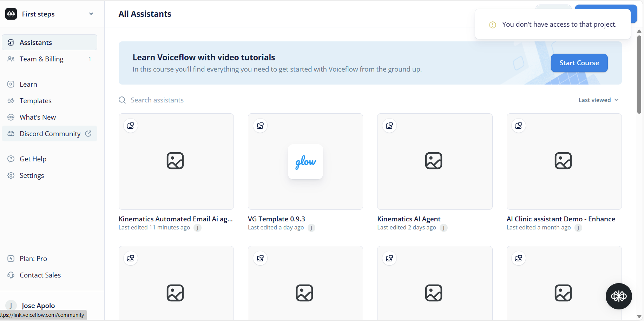
Task: Click the Get Help question mark icon
Action: [x=11, y=159]
